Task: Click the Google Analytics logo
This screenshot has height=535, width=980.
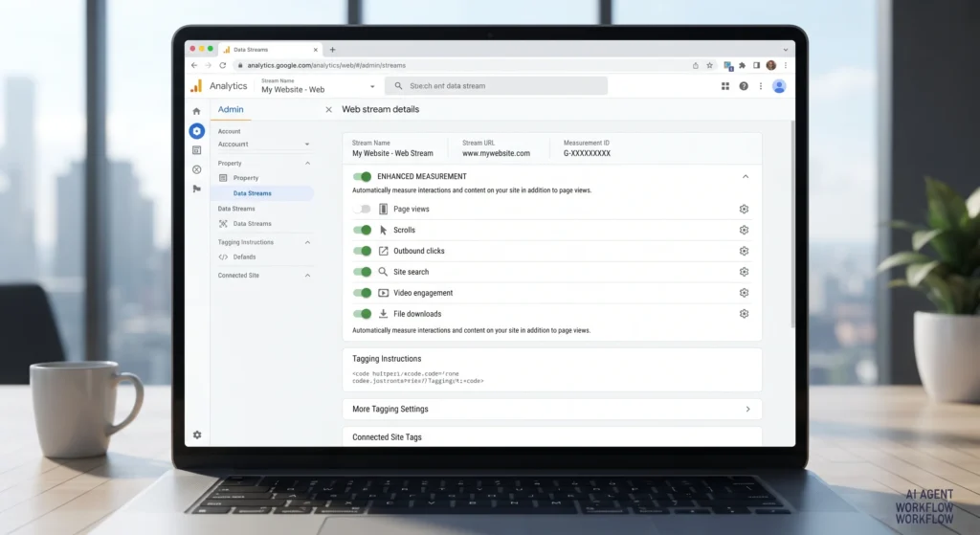Action: coord(196,86)
